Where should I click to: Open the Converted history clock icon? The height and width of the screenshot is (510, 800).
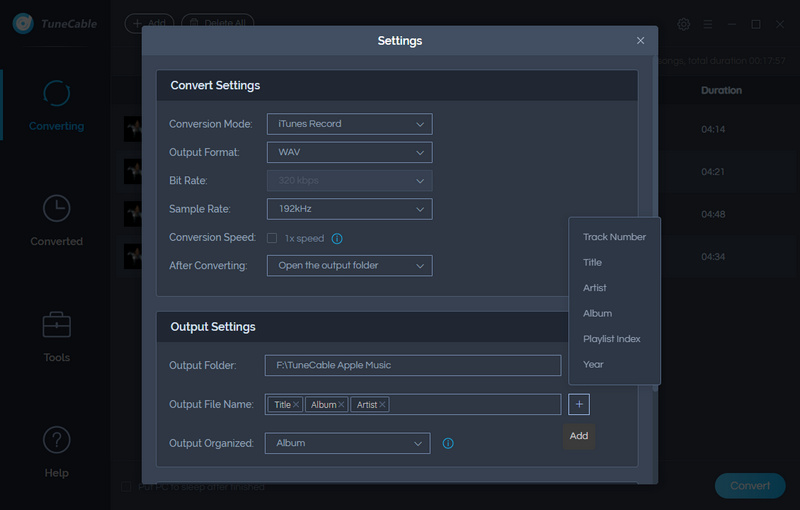click(x=56, y=208)
